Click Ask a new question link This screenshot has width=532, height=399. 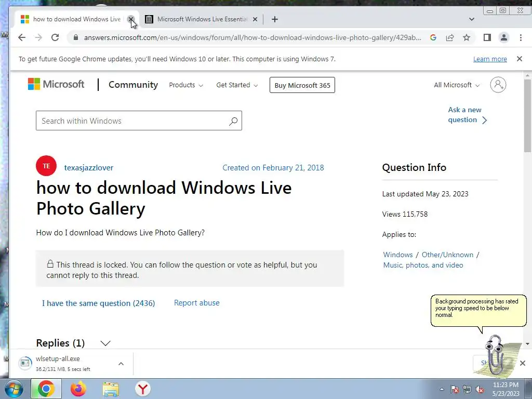click(x=467, y=115)
